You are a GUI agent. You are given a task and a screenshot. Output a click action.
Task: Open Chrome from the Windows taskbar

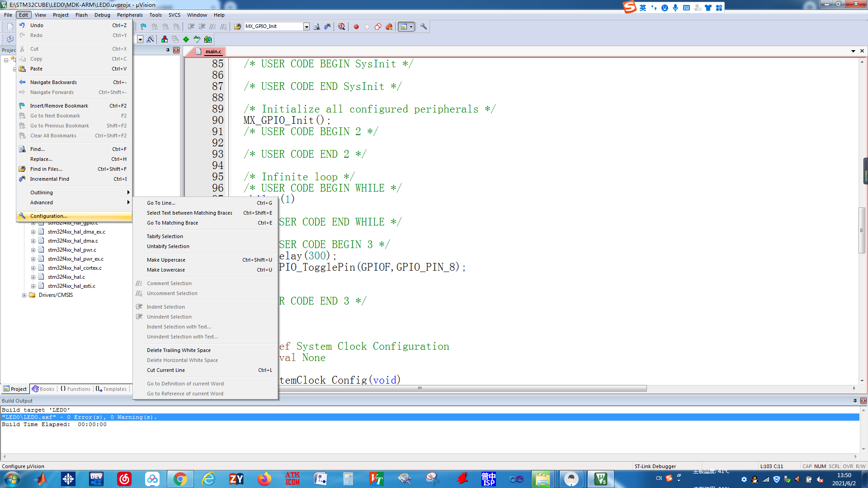click(x=180, y=479)
